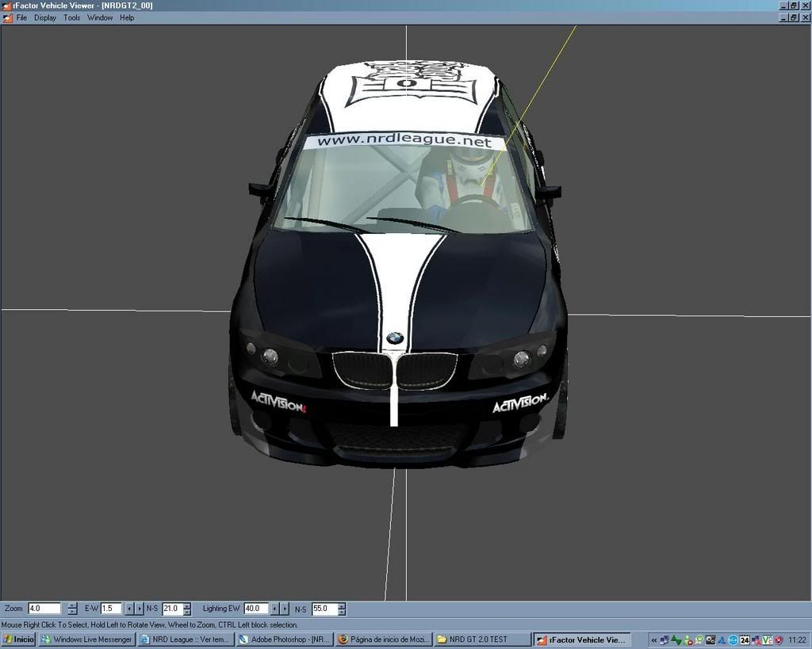Click the Window menu
Image resolution: width=812 pixels, height=649 pixels.
tap(100, 17)
